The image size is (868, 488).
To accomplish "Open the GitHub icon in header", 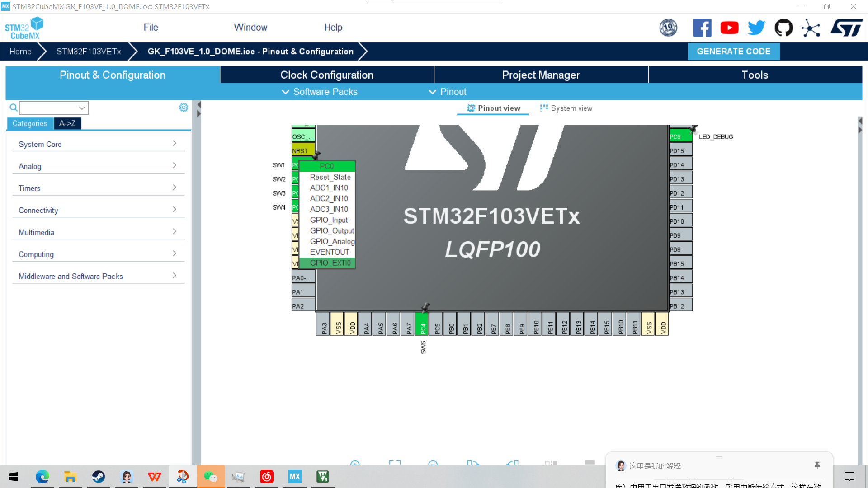I will pos(783,28).
